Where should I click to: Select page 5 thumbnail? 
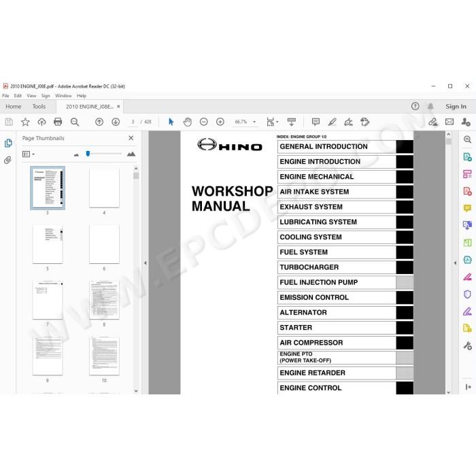[x=48, y=243]
